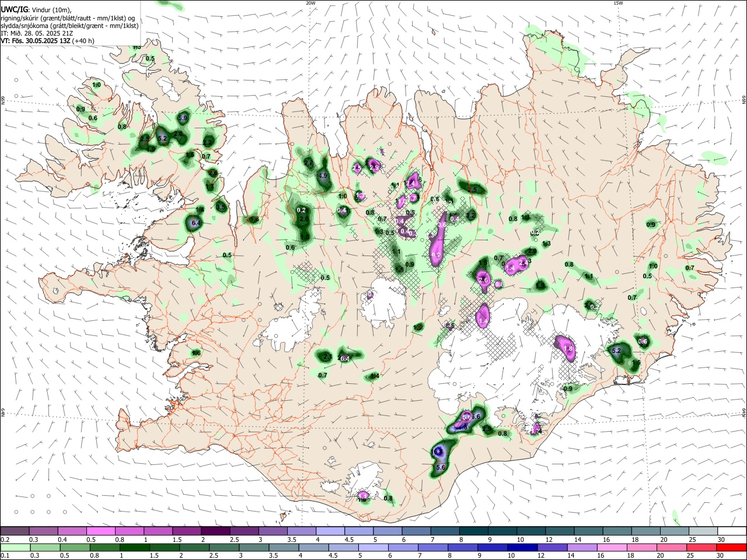Screen dimensions: 747x560
Task: Select upper legend swatch between 20 and 25
Action: click(674, 531)
